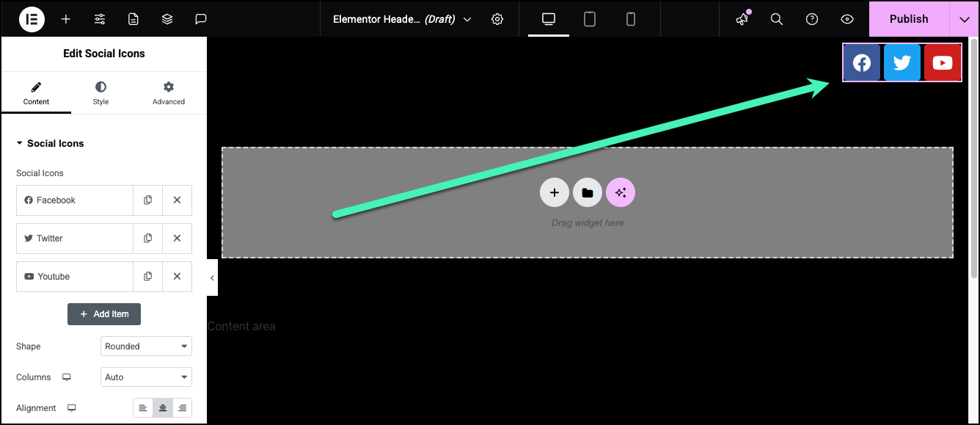Open Site Settings sliders icon
The height and width of the screenshot is (425, 980).
pyautogui.click(x=100, y=19)
